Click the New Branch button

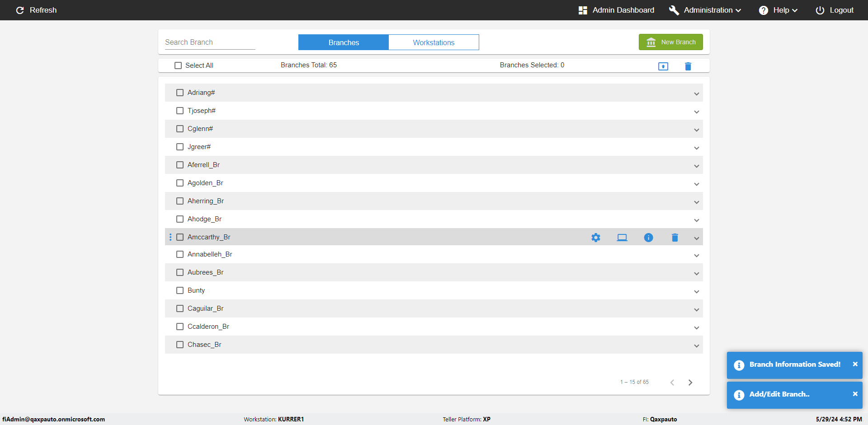point(670,42)
